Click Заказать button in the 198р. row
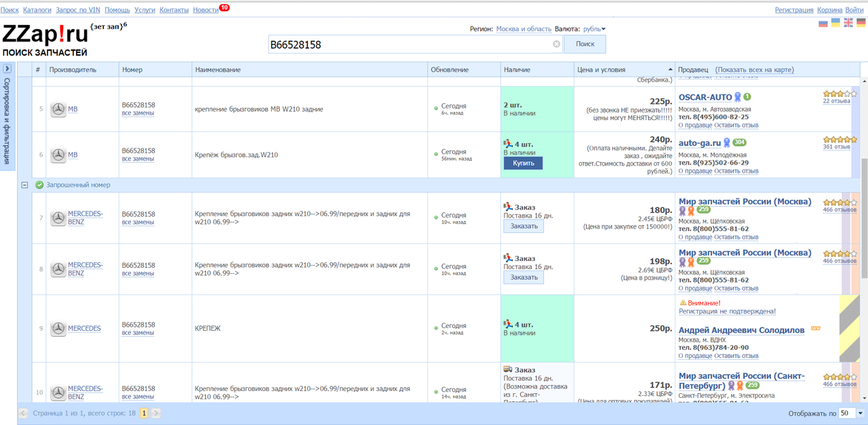The height and width of the screenshot is (425, 868). pyautogui.click(x=524, y=277)
